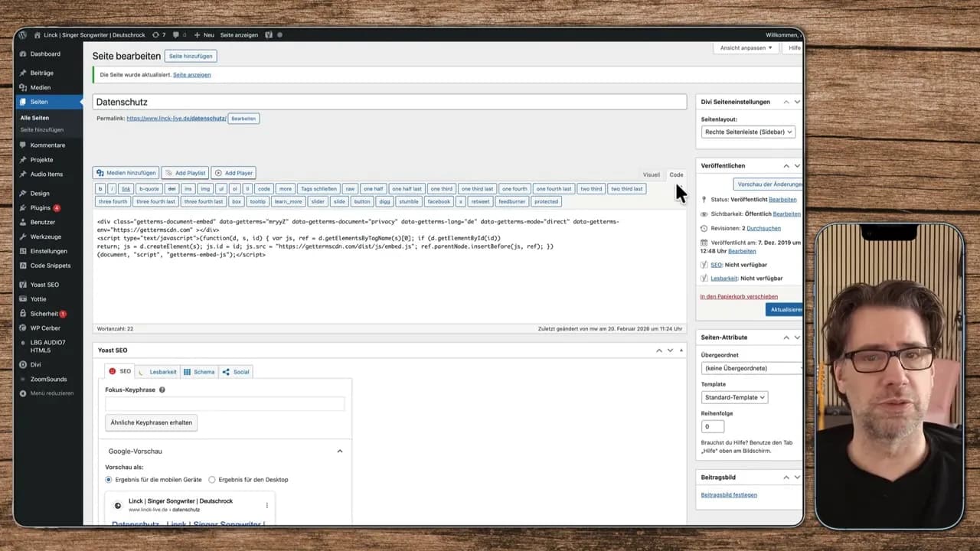Open Projekte in sidebar
Viewport: 980px width, 551px height.
[41, 160]
